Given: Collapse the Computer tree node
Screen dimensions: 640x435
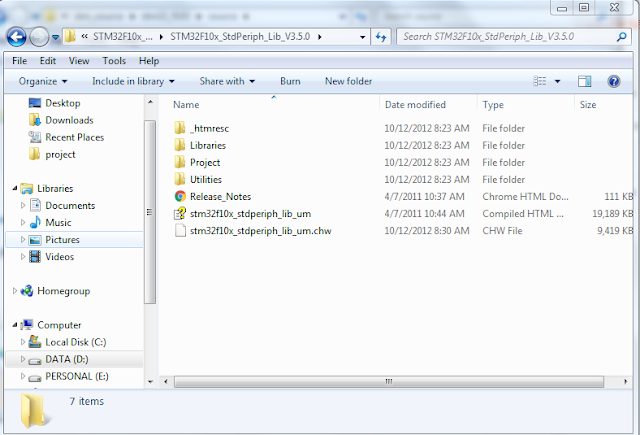Looking at the screenshot, I should tap(15, 325).
